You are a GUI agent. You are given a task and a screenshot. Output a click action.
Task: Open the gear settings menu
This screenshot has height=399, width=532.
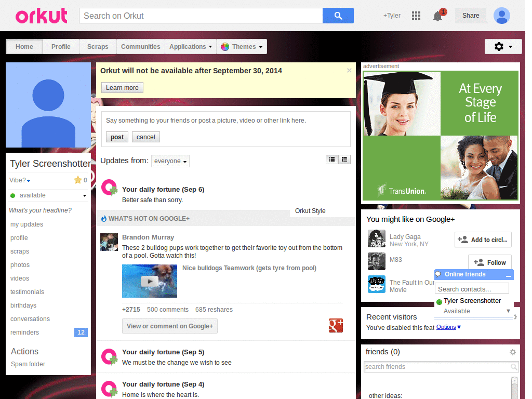[x=503, y=46]
